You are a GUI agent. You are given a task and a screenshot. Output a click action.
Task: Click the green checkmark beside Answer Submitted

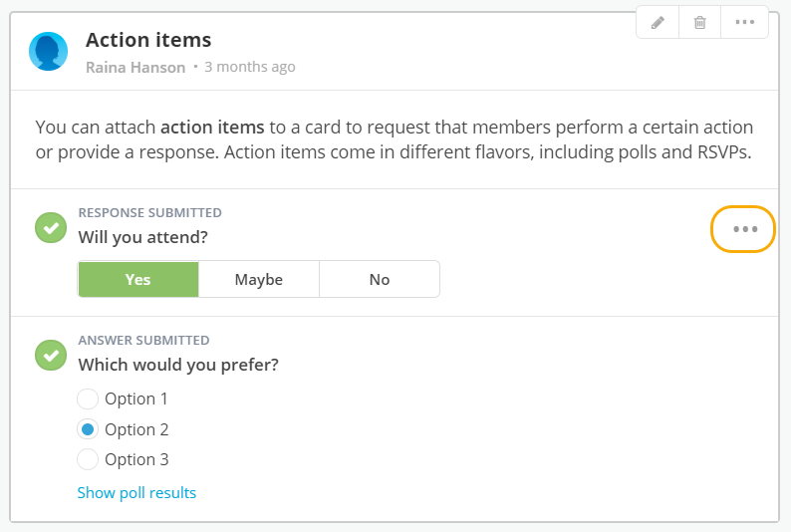[x=50, y=355]
